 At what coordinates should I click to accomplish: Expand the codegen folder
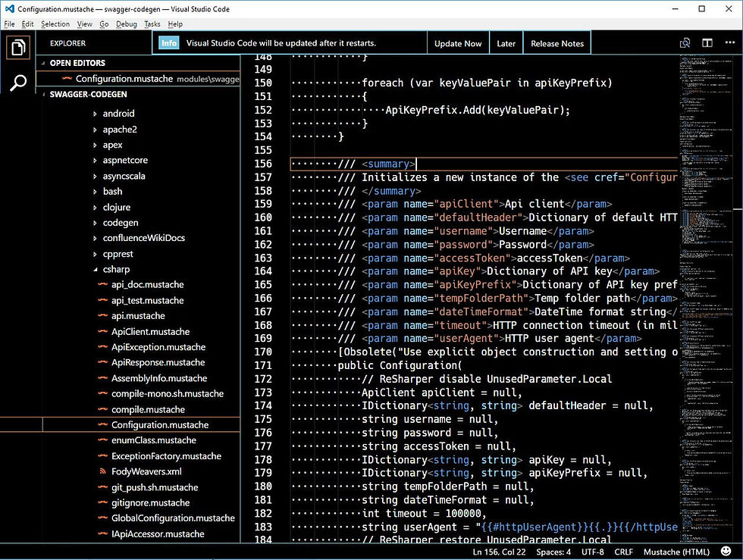[95, 223]
